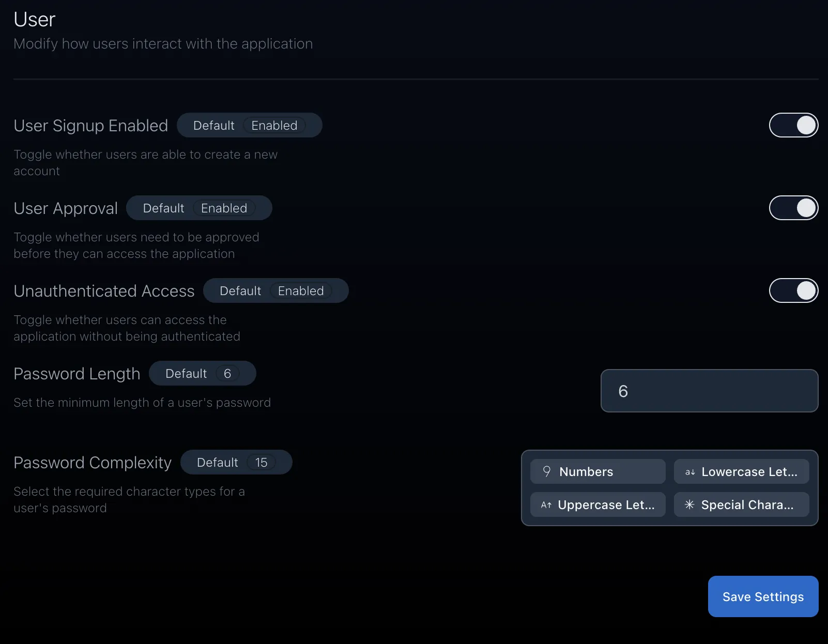This screenshot has height=644, width=828.
Task: Click the Password Length input field
Action: pyautogui.click(x=709, y=391)
